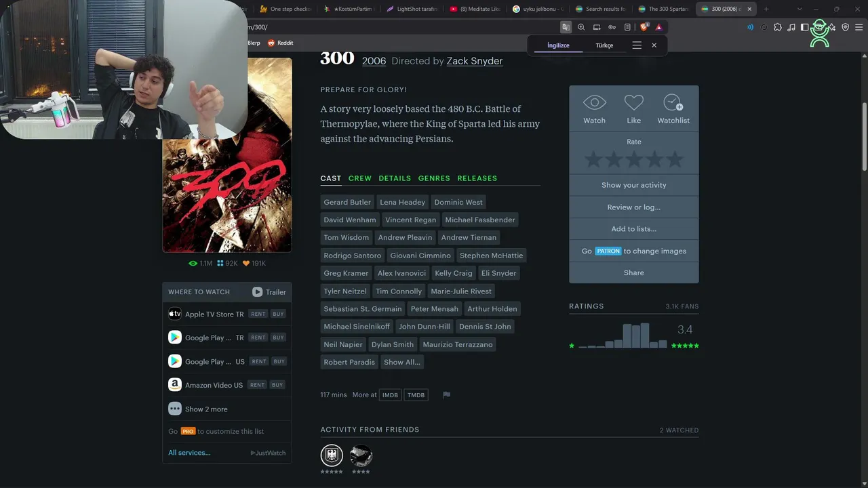The image size is (868, 488).
Task: Mark the film as watched with the eye icon
Action: coord(594,102)
